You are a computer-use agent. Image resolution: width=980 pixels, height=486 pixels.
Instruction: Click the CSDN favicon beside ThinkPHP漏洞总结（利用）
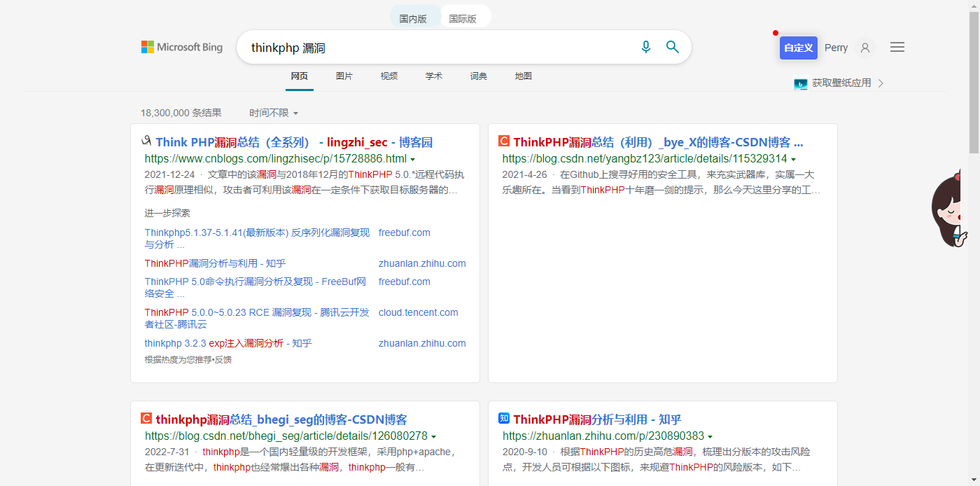point(504,141)
